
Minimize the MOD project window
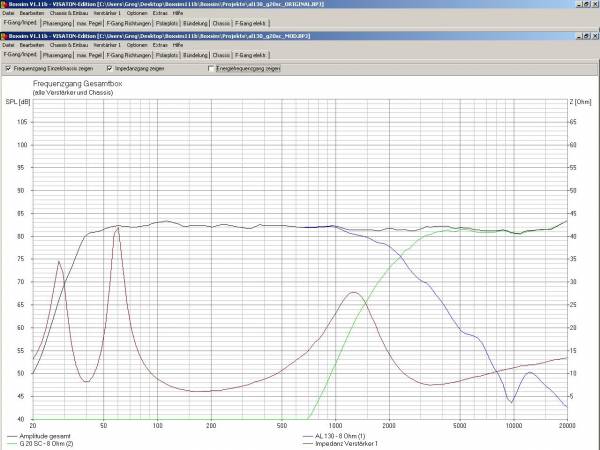pos(580,36)
